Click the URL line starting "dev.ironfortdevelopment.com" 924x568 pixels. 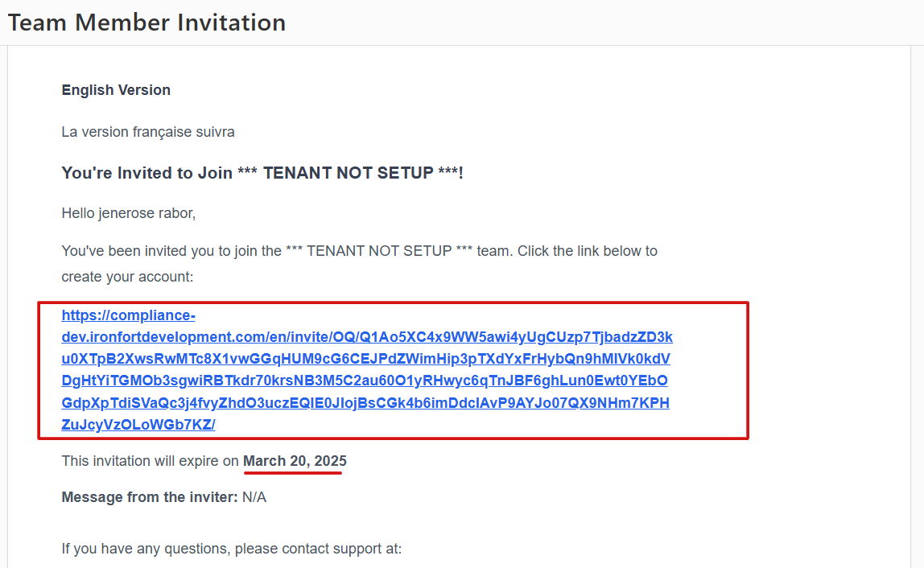pos(366,337)
